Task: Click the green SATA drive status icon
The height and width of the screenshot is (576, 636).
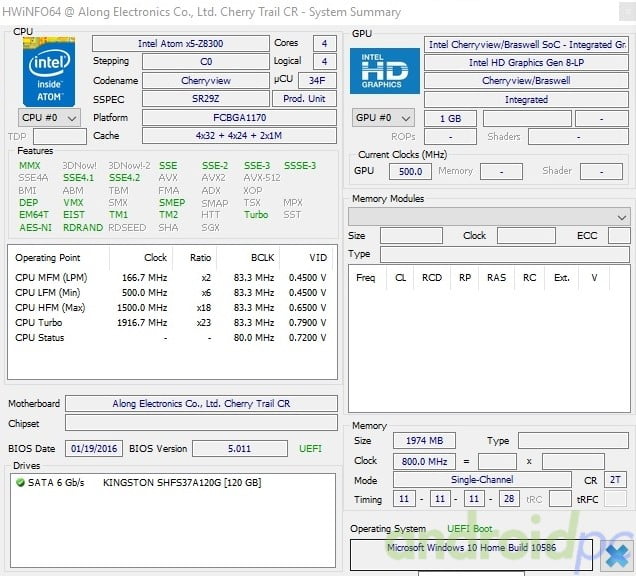Action: point(20,483)
